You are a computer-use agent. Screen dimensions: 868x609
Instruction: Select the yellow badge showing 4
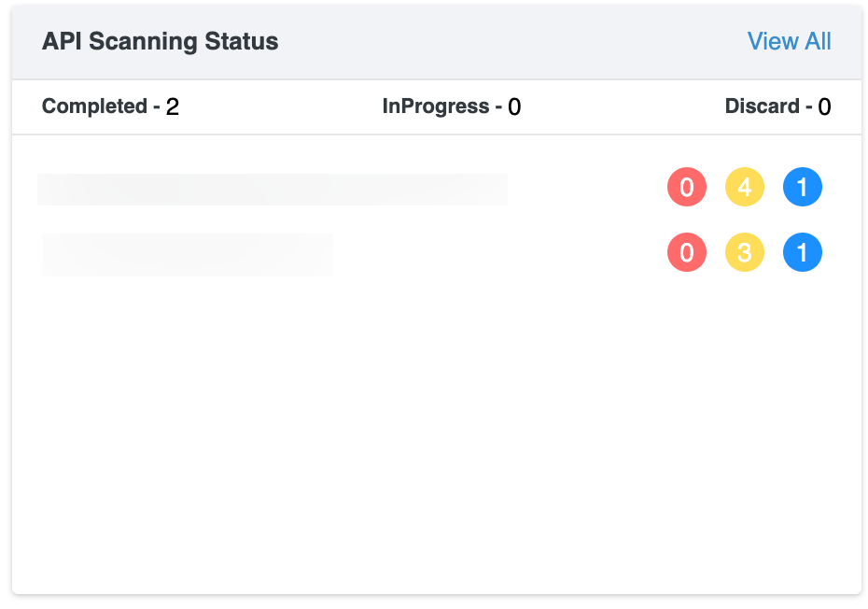pyautogui.click(x=745, y=188)
